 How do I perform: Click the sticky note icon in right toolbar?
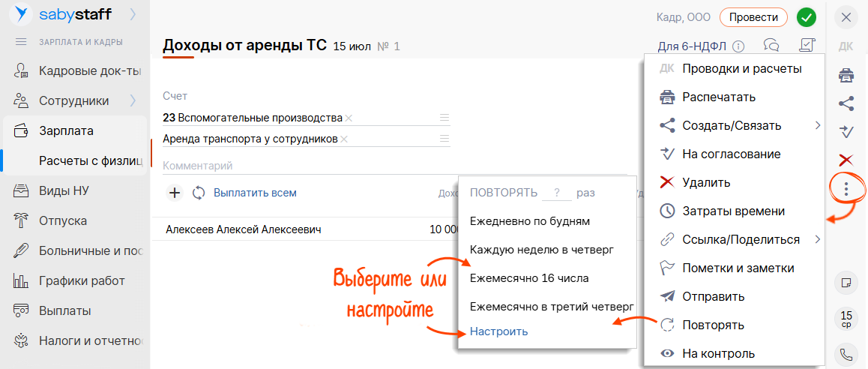click(846, 283)
